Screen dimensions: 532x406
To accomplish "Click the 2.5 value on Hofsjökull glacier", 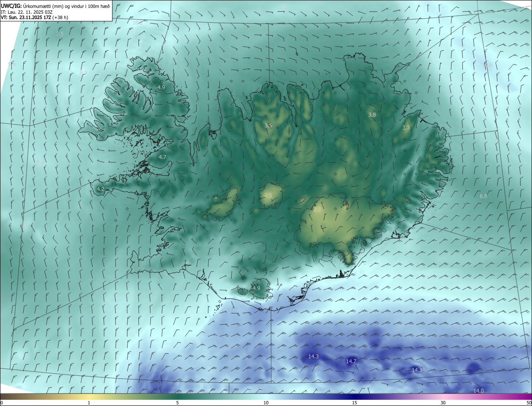I will 268,196.
